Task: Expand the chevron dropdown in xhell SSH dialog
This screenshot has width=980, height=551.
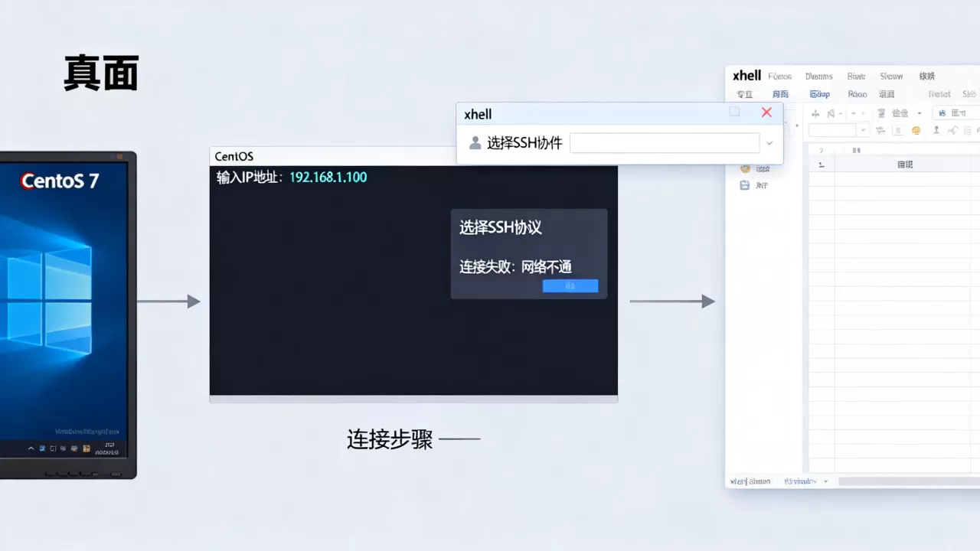Action: coord(769,143)
